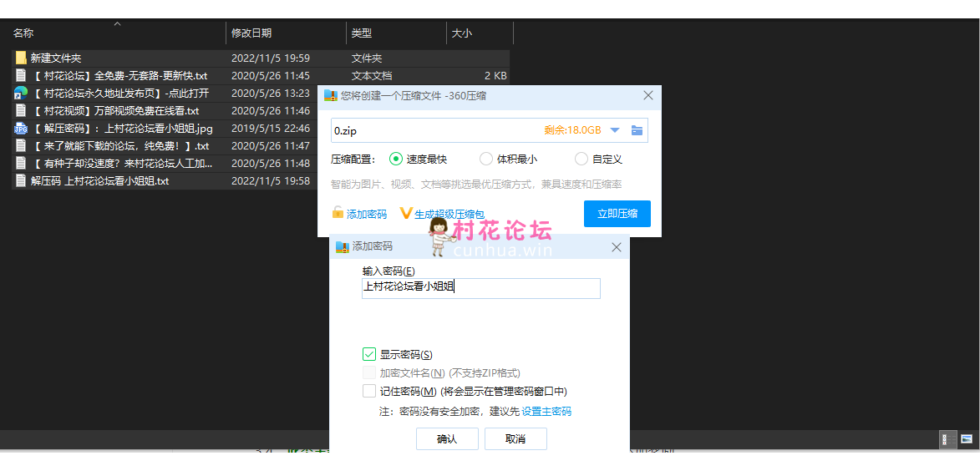Sort files by the 类型 column header
This screenshot has width=980, height=471.
coord(362,33)
